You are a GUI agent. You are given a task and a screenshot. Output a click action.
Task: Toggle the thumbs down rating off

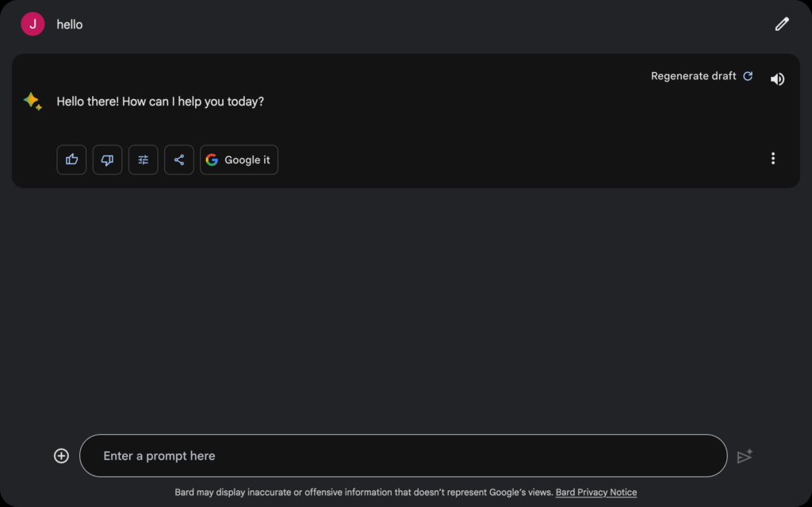point(107,159)
